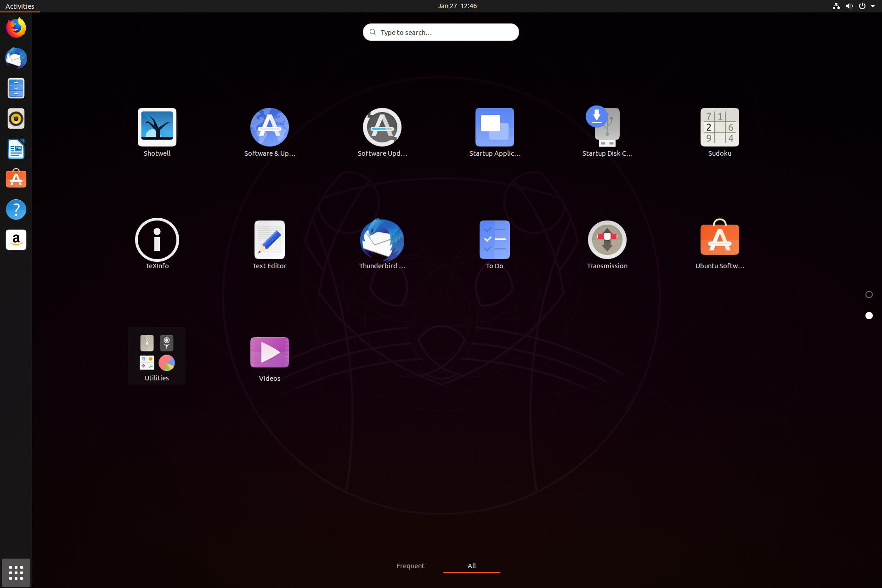Select the All applications tab
The height and width of the screenshot is (588, 882).
(x=471, y=566)
